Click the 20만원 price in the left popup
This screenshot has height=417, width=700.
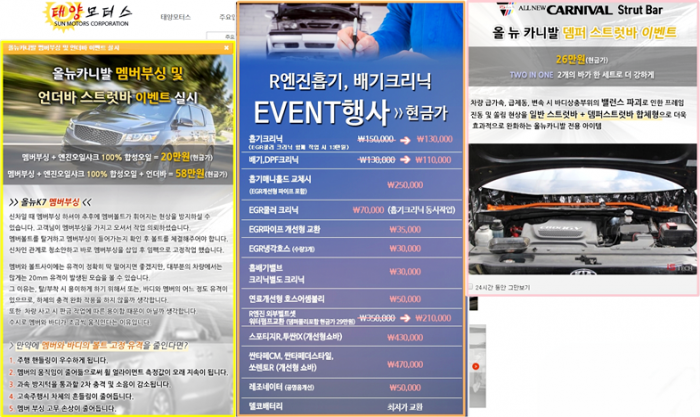click(x=175, y=157)
